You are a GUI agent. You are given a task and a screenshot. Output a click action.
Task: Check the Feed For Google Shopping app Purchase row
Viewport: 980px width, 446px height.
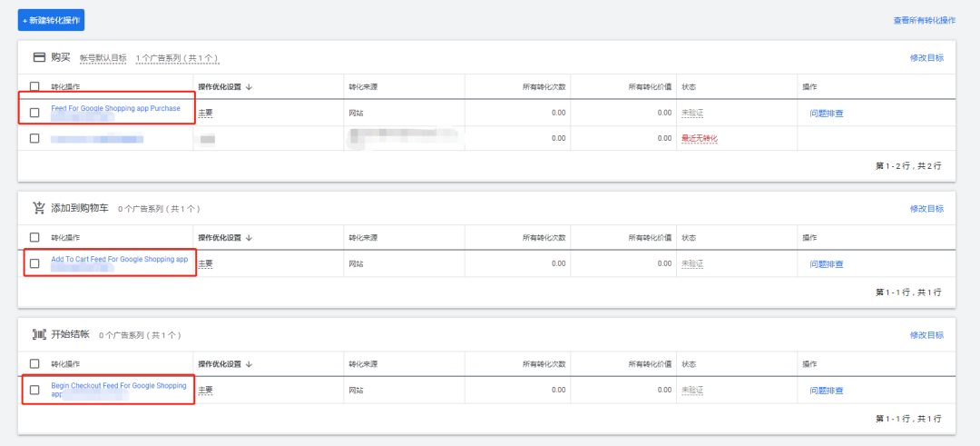(x=34, y=113)
